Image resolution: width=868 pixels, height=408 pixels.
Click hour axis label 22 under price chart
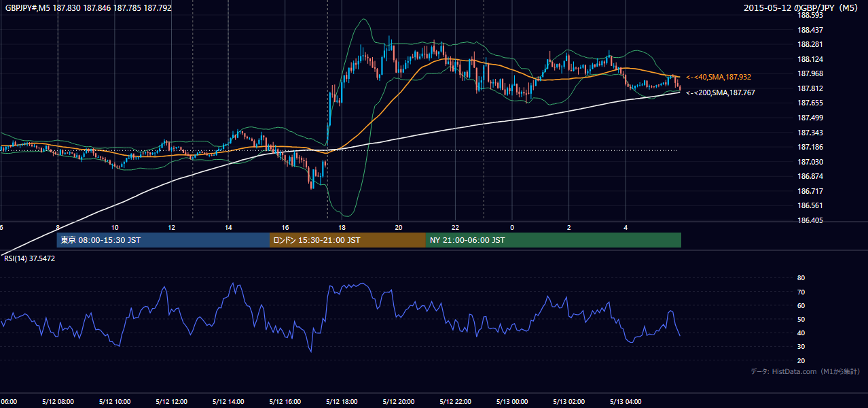[455, 227]
